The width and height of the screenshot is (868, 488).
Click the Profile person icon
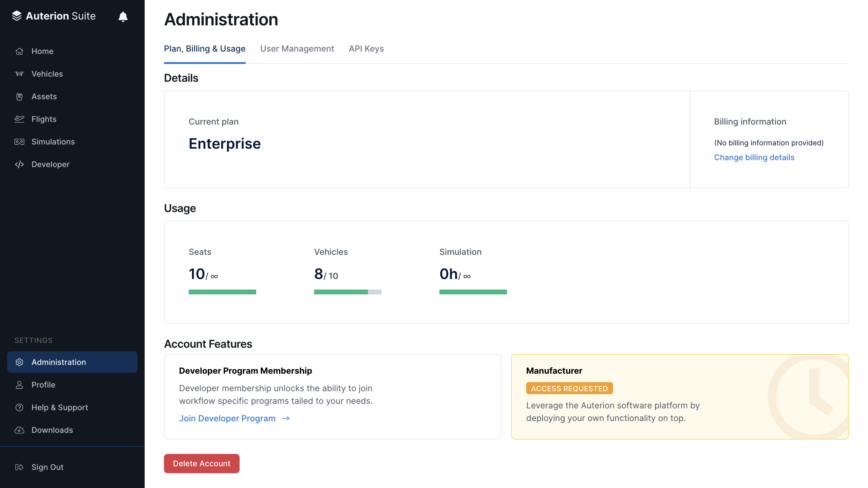[x=19, y=385]
